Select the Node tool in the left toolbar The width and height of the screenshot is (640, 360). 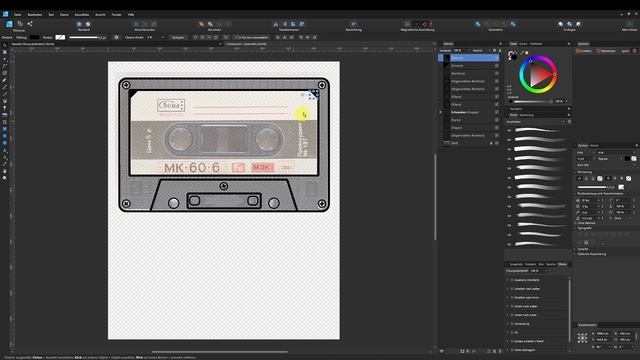(4, 59)
